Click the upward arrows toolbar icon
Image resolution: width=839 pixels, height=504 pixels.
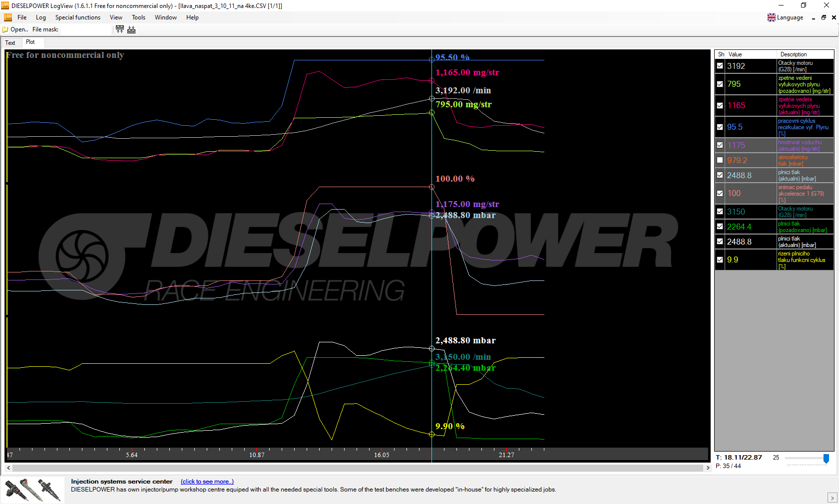[120, 29]
